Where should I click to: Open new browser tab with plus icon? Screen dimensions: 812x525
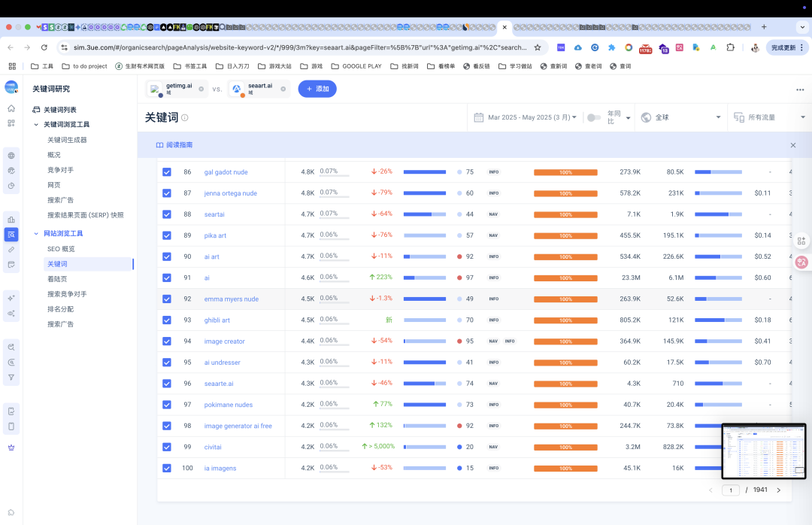click(764, 27)
